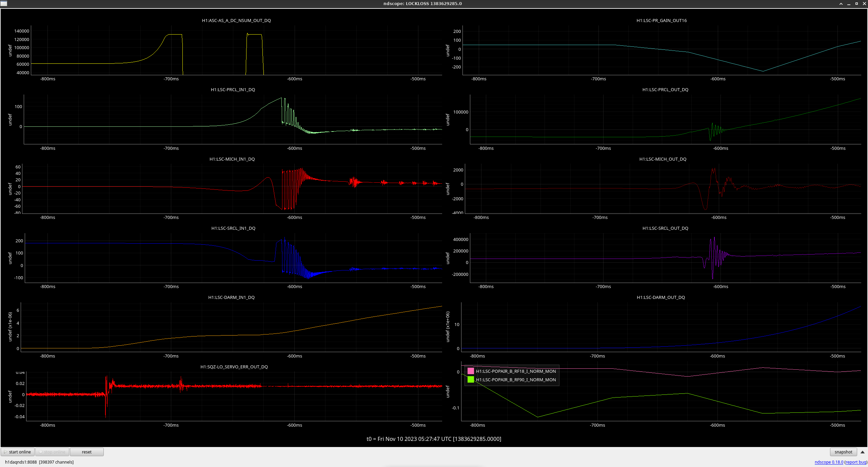Click the 140000 y-axis tick on ASC-AS_A plot
The image size is (868, 467).
(x=22, y=31)
